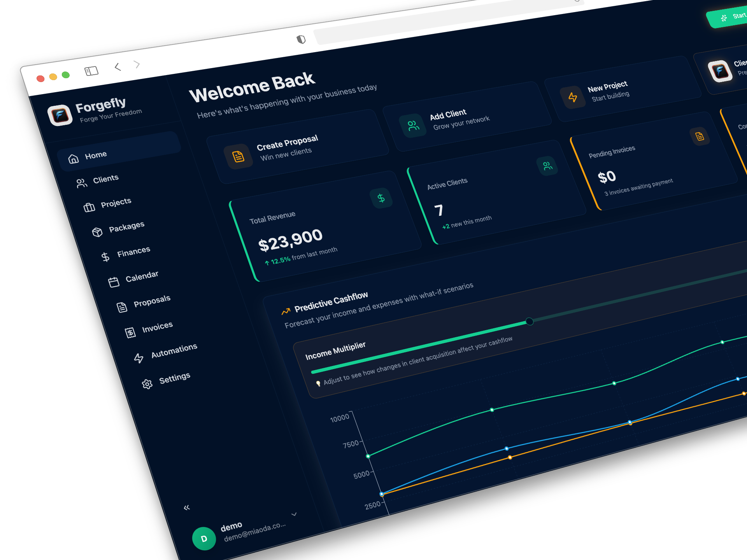This screenshot has height=560, width=747.
Task: Click the Predictive Cashflow trend icon
Action: tap(286, 311)
